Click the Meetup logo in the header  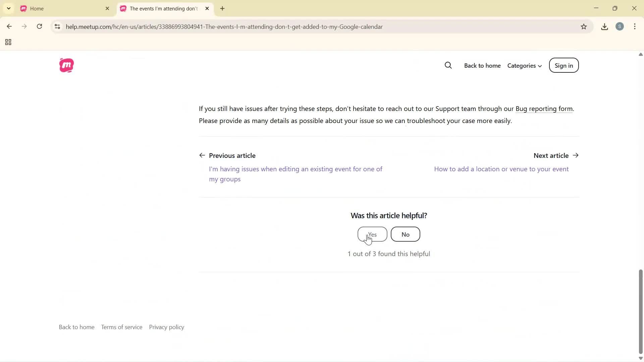66,65
